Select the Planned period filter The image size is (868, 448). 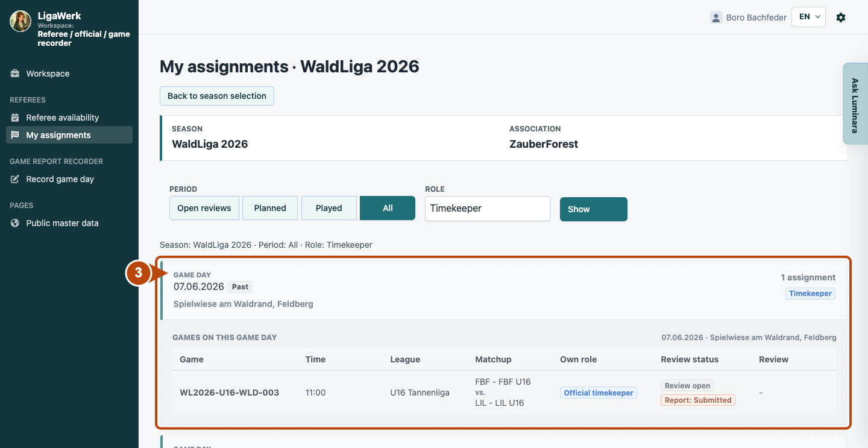(x=270, y=208)
